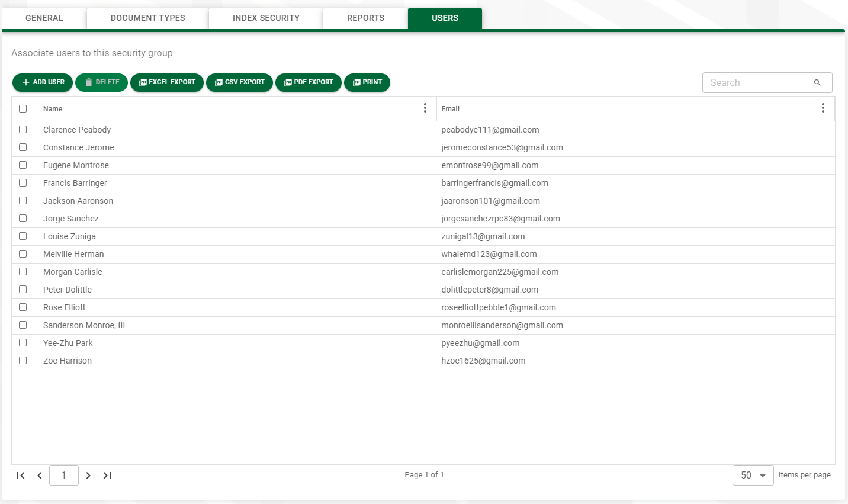The width and height of the screenshot is (848, 504).
Task: Click the name Rose Elliott
Action: (x=65, y=307)
